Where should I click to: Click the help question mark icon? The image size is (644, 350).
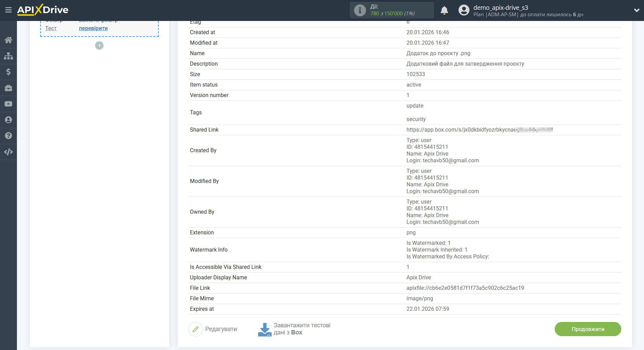coord(8,136)
